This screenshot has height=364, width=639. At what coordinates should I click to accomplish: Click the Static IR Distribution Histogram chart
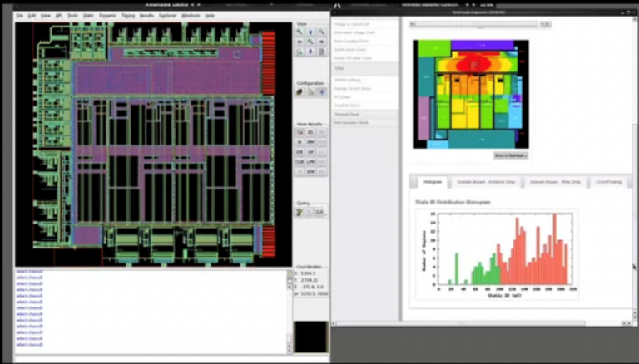497,254
